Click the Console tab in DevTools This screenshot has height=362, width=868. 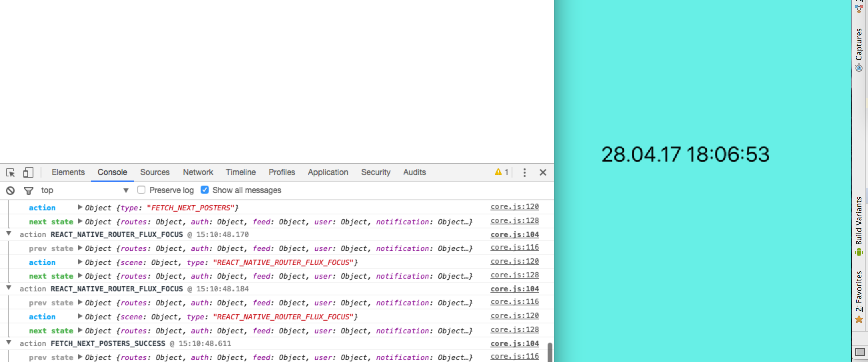pos(111,172)
